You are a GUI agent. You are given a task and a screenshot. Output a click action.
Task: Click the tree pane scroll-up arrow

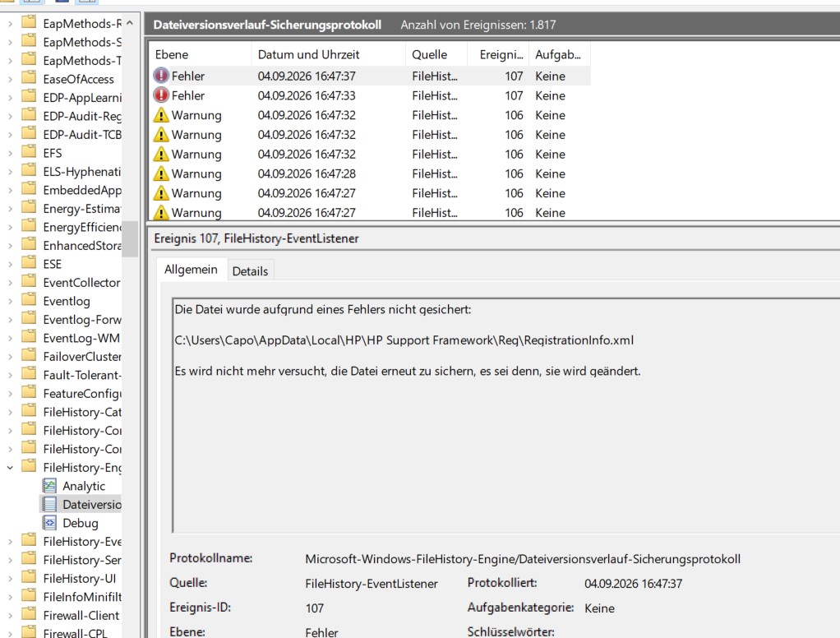coord(130,23)
